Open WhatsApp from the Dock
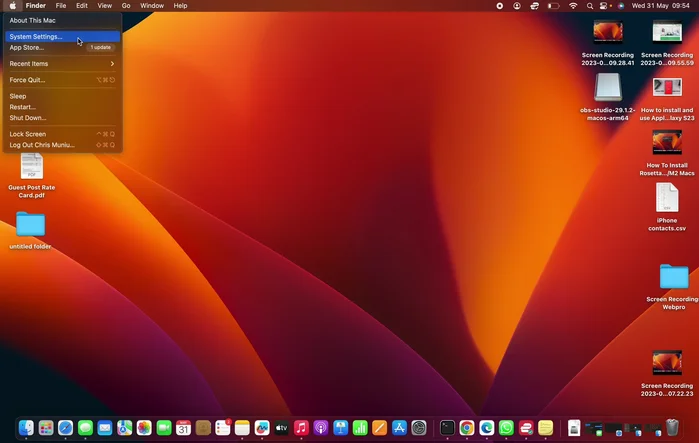The width and height of the screenshot is (699, 443). (506, 428)
